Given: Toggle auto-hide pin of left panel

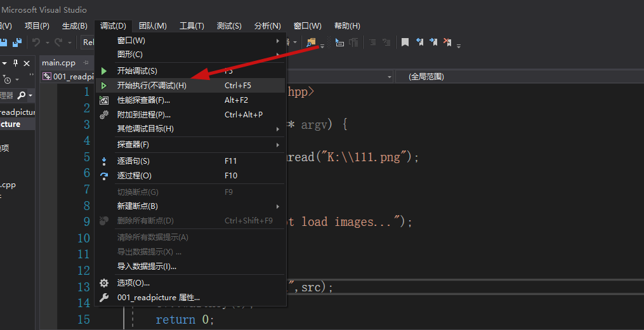Looking at the screenshot, I should coord(16,63).
